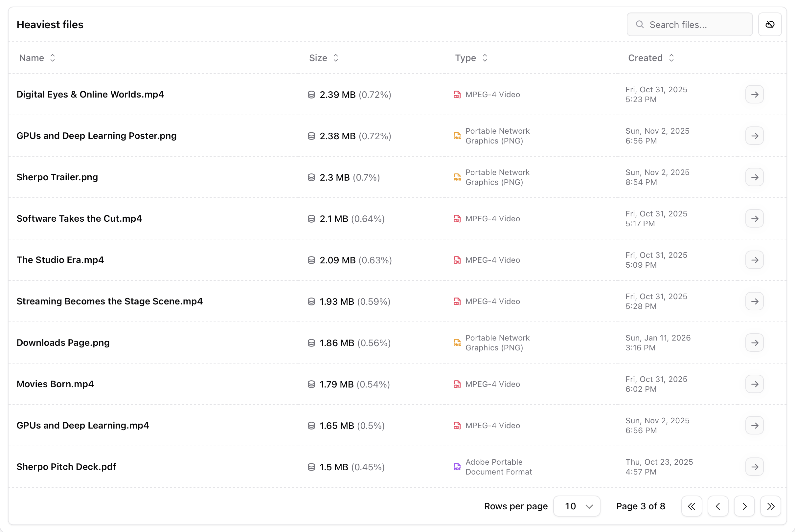
Task: Click the magnifier icon in the search field
Action: tap(640, 24)
